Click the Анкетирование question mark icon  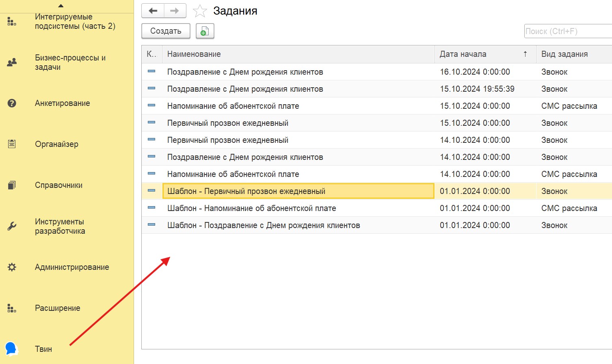pyautogui.click(x=12, y=103)
